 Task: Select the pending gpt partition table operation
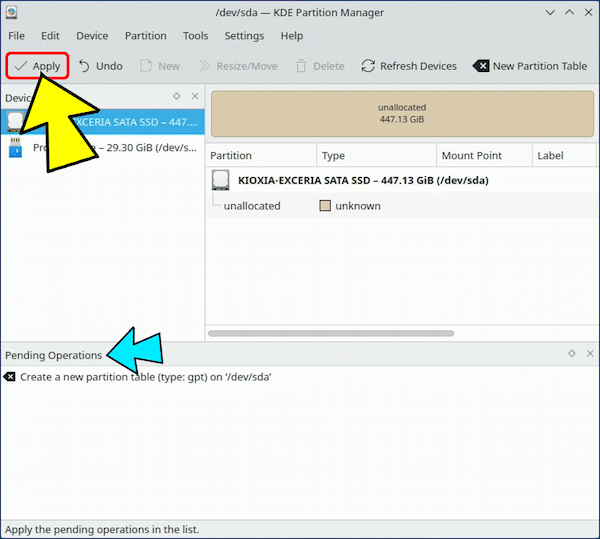[145, 377]
